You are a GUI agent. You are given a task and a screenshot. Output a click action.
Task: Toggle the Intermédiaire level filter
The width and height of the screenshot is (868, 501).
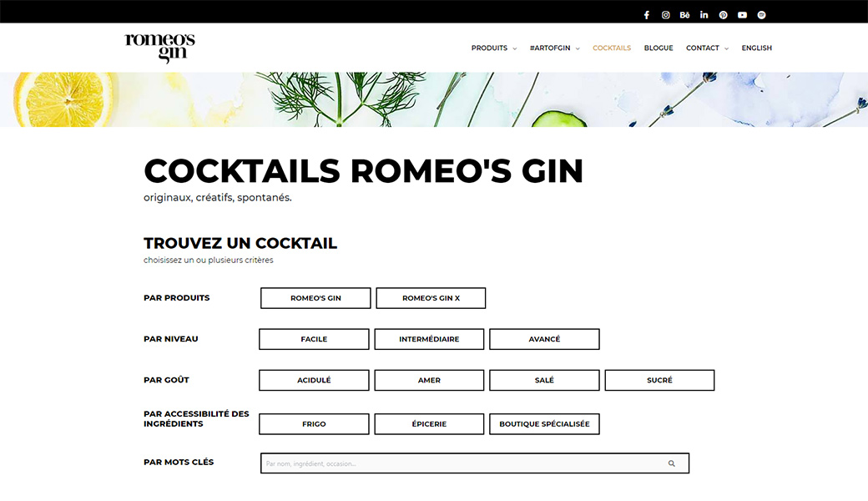tap(429, 339)
